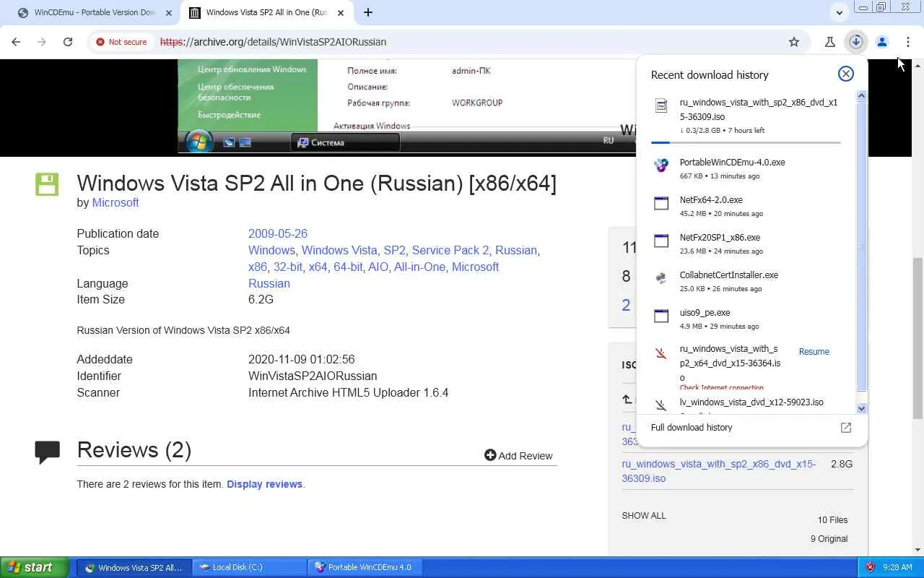Screen dimensions: 924x578
Task: Click the Add Review plus icon
Action: coord(490,455)
